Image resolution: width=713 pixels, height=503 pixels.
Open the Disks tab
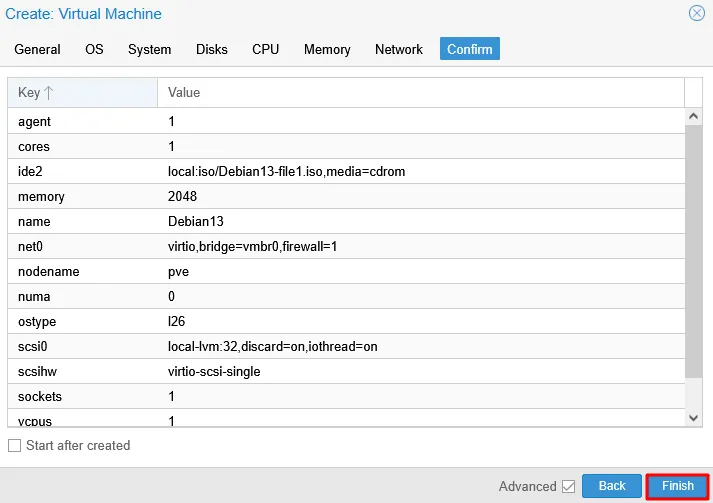211,49
